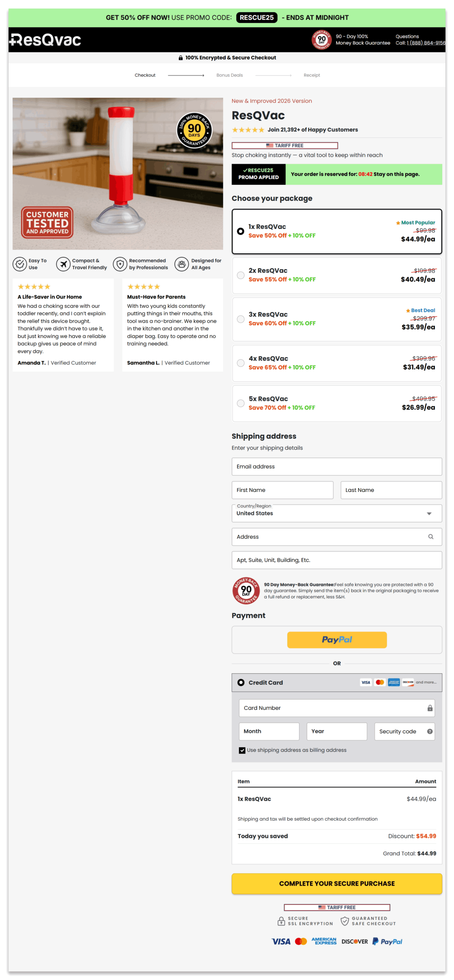Screen dimensions: 454x980
Task: Click the footer Discover logo
Action: pyautogui.click(x=355, y=942)
